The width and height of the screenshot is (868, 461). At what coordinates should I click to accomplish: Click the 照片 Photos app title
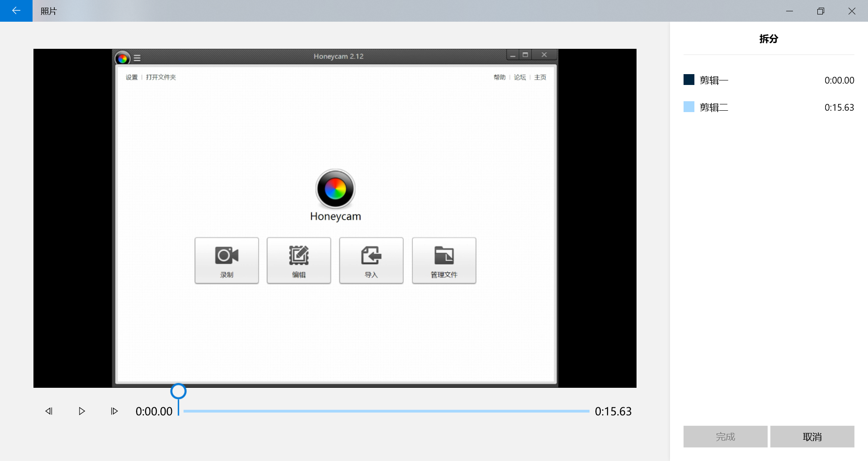(49, 11)
